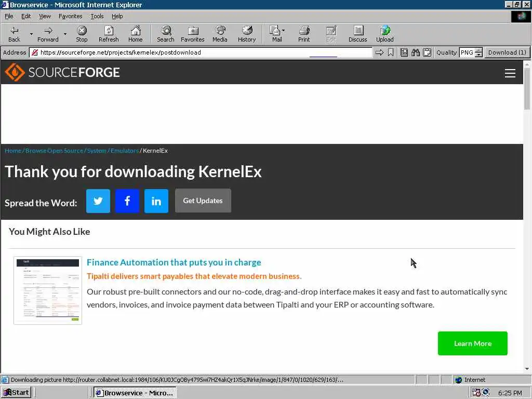Click the Upload toolbar icon
Screen dimensions: 532x399
pos(385,34)
